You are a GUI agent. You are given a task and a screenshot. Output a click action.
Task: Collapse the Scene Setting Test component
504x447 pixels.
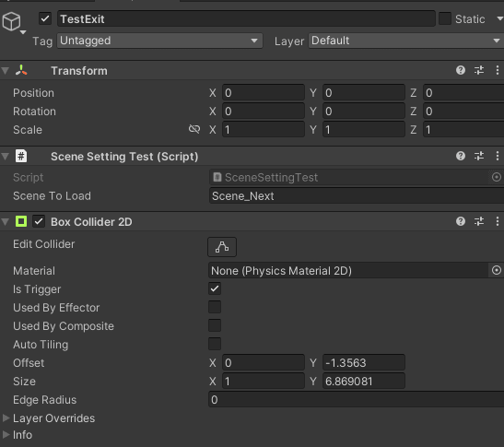(6, 157)
